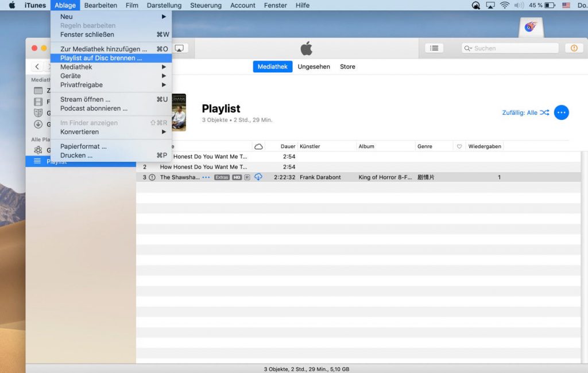Open the Bearbeiten menu
This screenshot has height=373, width=588.
point(100,5)
